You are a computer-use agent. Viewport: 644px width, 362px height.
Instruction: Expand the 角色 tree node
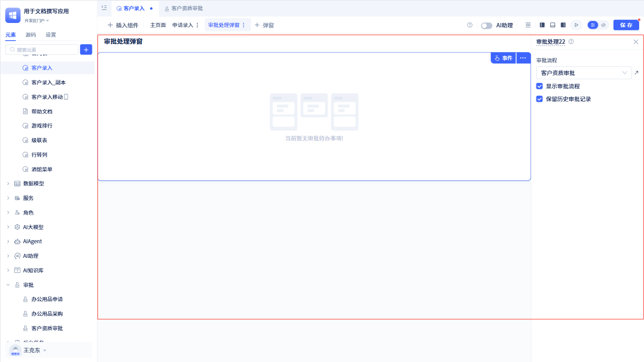pos(8,213)
